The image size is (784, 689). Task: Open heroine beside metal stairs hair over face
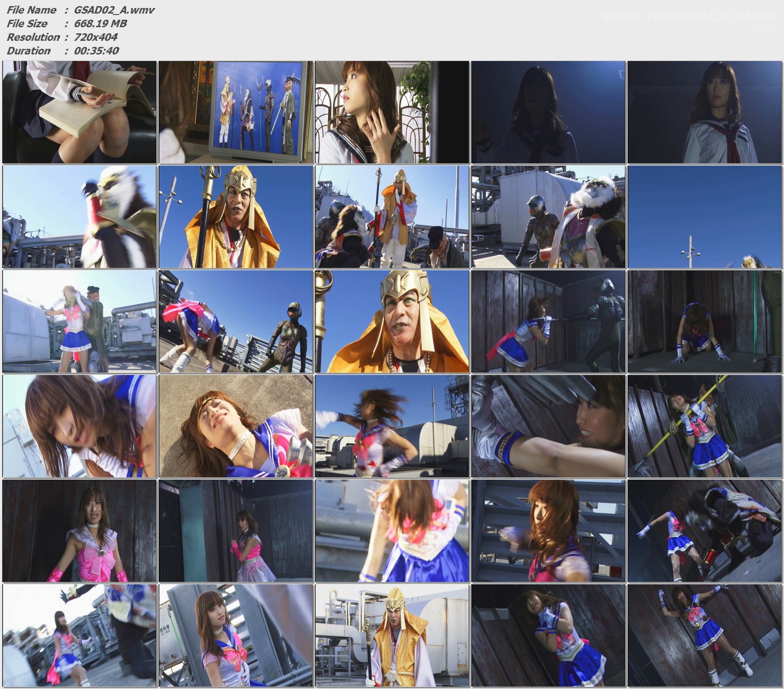(x=548, y=531)
